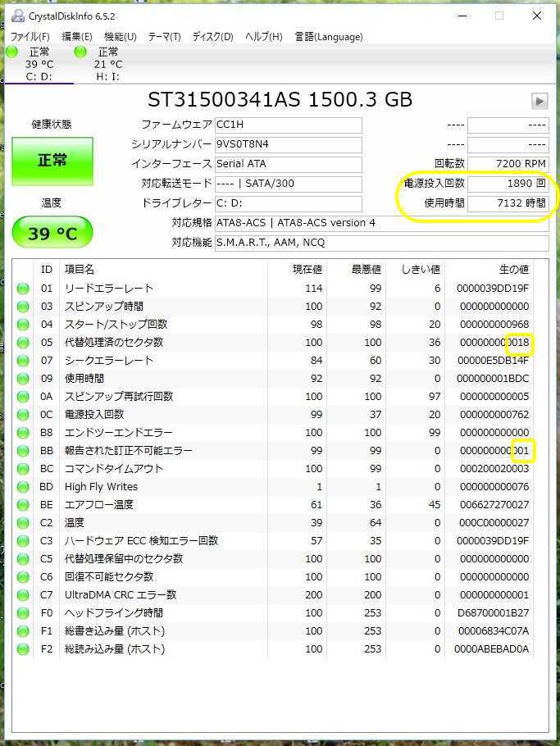Screen dimensions: 560x746
Task: Click status icon for 0A スピンアップ再試行回数
Action: click(x=23, y=398)
